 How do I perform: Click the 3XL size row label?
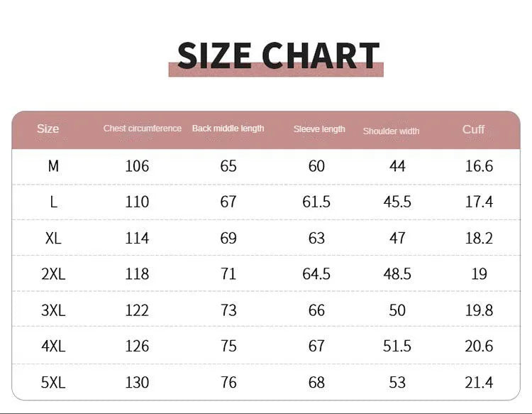53,310
